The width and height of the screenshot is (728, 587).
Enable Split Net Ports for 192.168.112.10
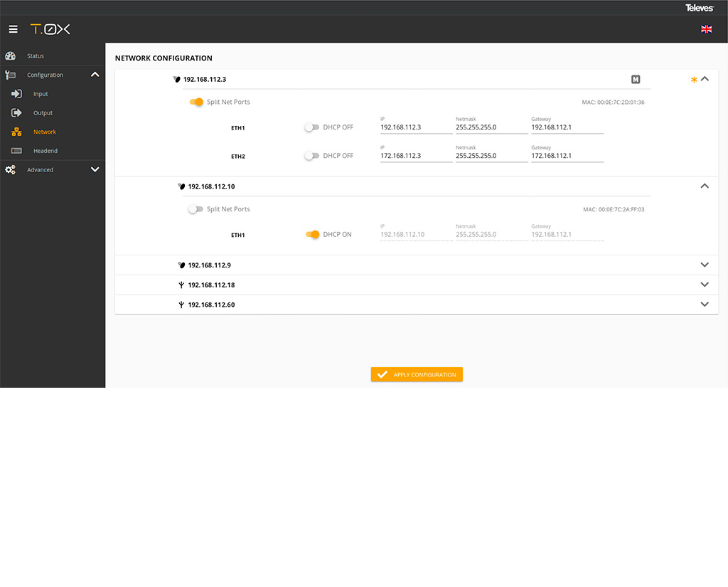[x=195, y=209]
